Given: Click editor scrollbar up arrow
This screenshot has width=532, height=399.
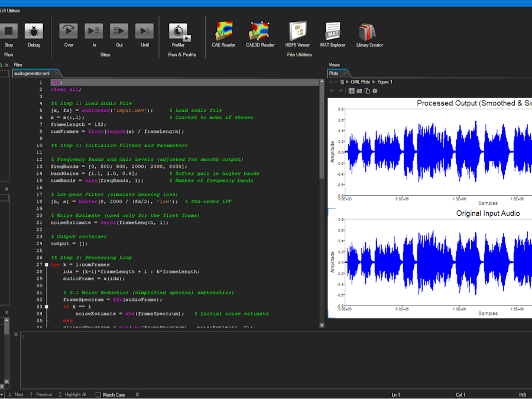Looking at the screenshot, I should pos(322,82).
